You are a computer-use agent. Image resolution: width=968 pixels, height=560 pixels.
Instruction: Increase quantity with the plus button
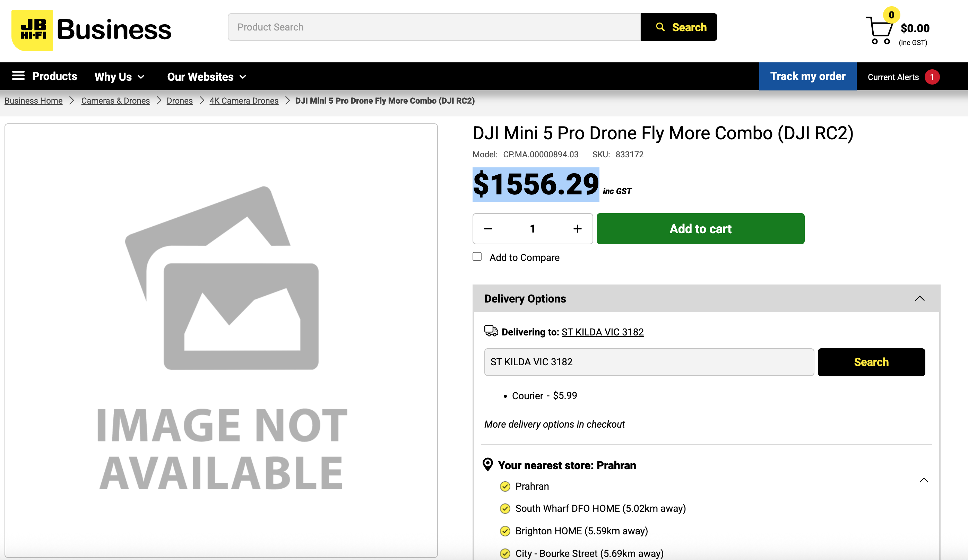tap(577, 229)
